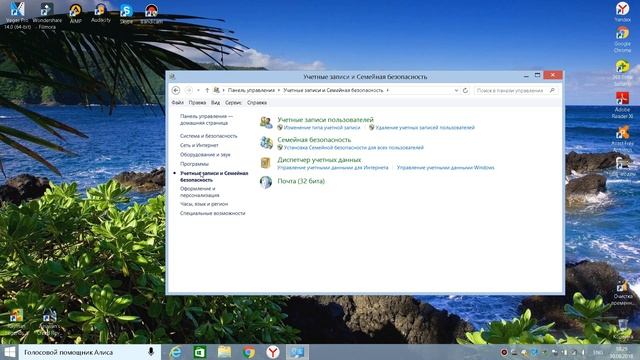Open Специальные возможности in sidebar
The height and width of the screenshot is (360, 640).
pos(213,213)
